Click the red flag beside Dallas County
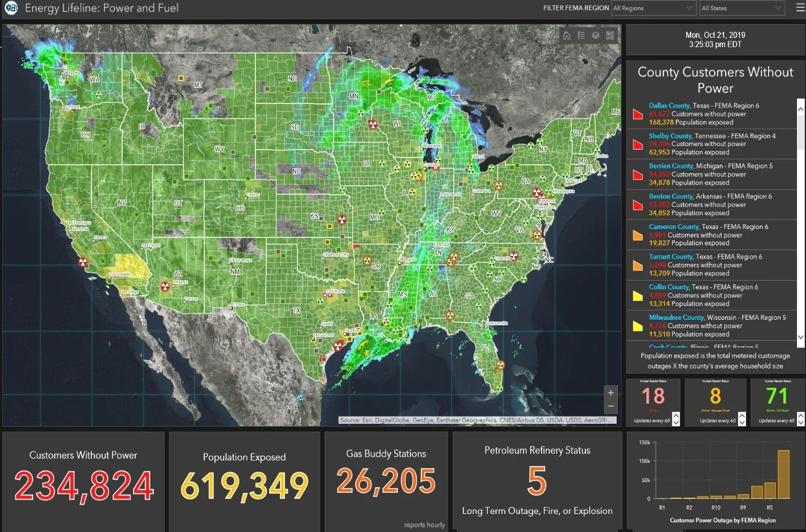This screenshot has height=532, width=806. coord(638,114)
